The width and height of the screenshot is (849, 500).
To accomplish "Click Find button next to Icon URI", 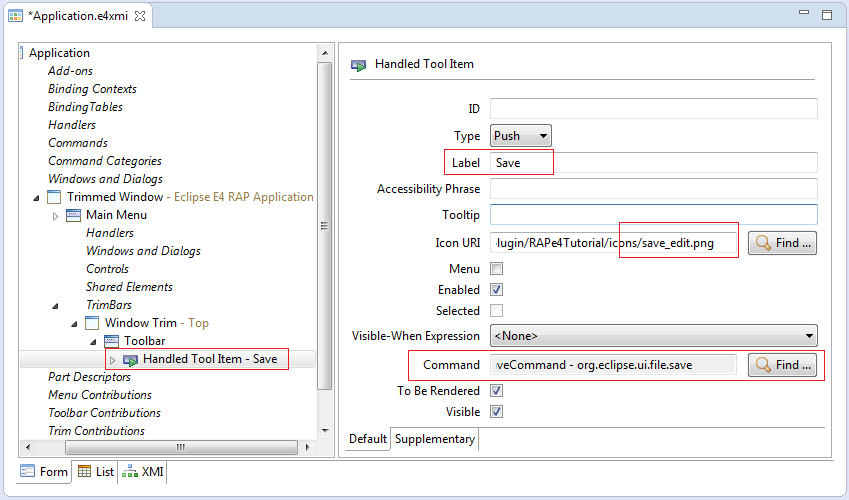I will click(782, 243).
